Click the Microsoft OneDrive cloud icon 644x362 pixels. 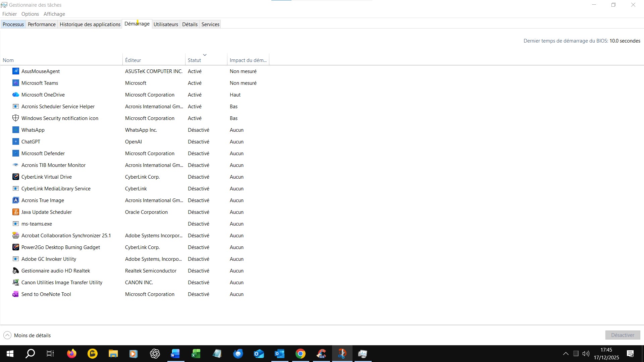[15, 95]
